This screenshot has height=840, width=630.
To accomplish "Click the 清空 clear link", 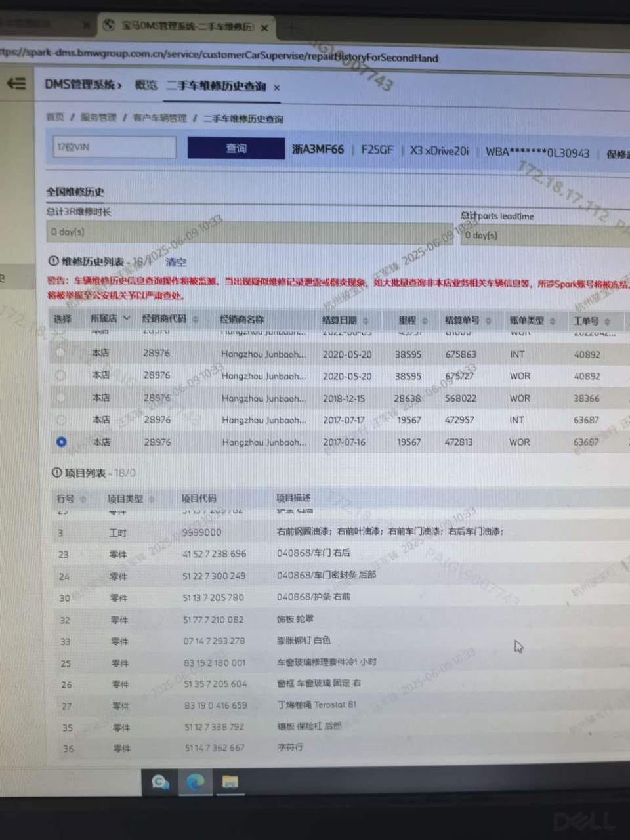I will [176, 262].
